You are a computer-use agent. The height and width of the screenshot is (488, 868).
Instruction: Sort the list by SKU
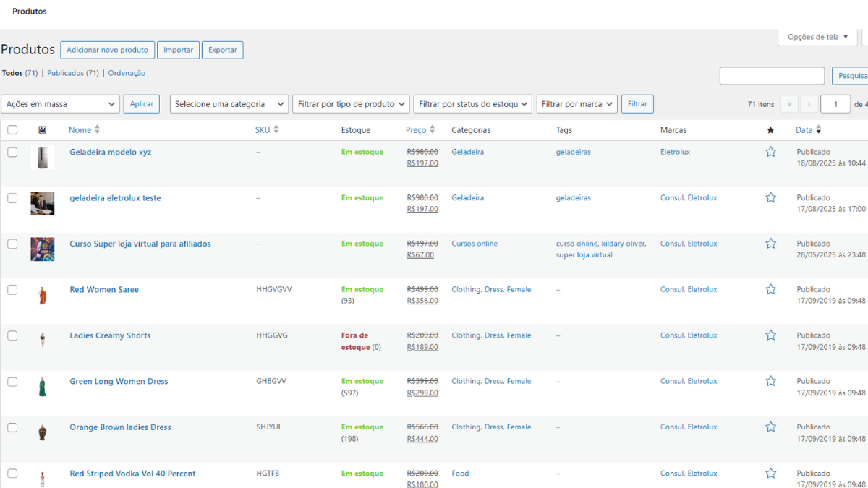click(262, 129)
